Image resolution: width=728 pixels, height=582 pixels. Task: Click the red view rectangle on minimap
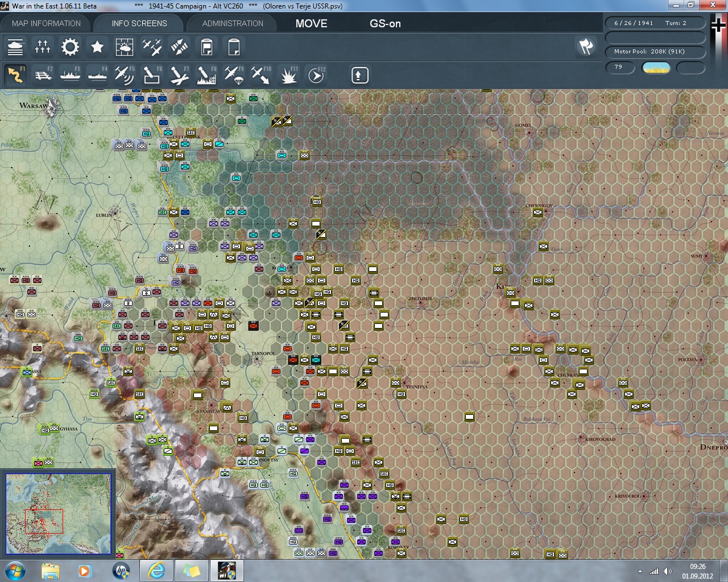44,521
